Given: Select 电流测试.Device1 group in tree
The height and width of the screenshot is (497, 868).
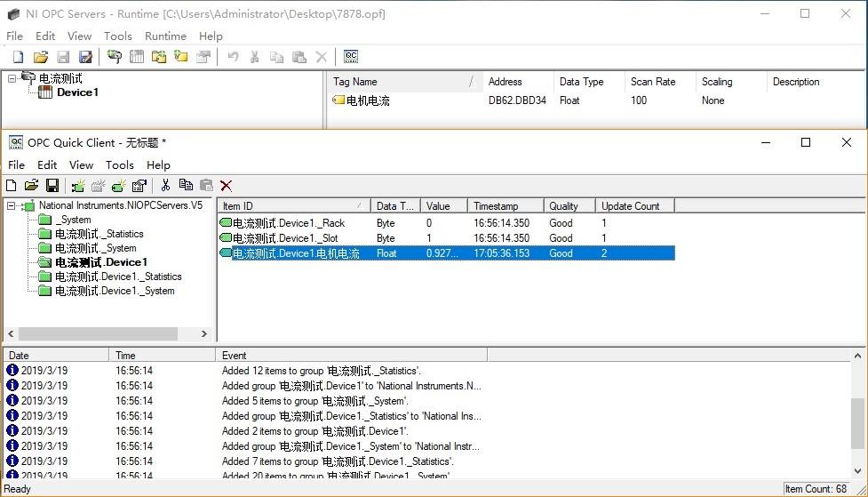Looking at the screenshot, I should point(100,262).
